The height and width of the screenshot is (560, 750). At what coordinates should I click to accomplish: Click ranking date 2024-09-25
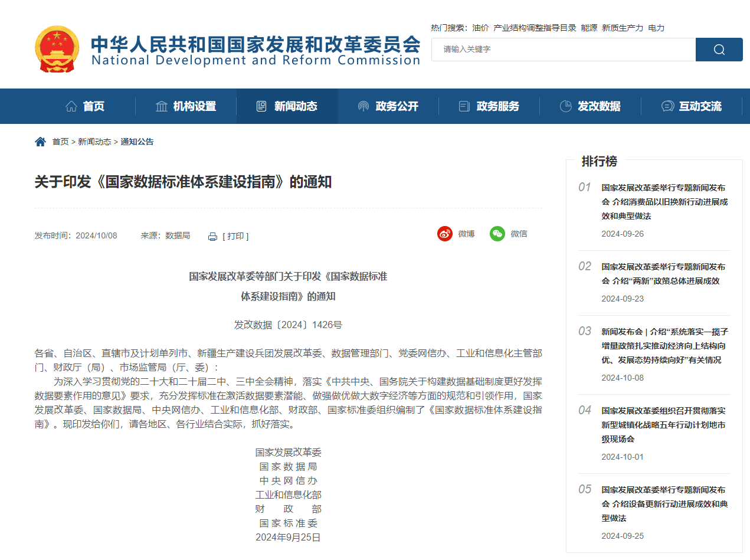click(623, 536)
